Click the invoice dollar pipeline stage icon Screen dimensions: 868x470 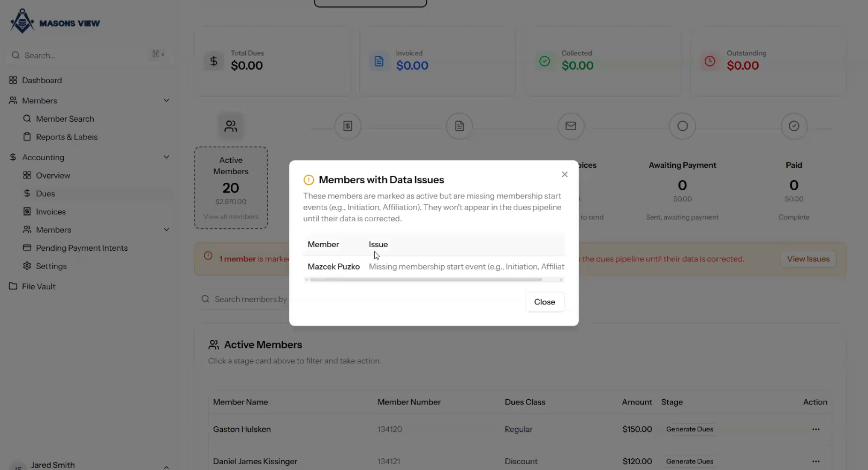pos(348,126)
